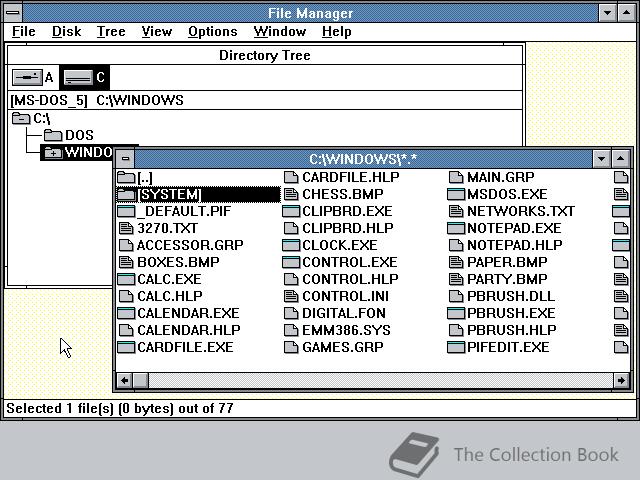Click the EMM386.SYS file icon
640x480 pixels.
(x=291, y=330)
